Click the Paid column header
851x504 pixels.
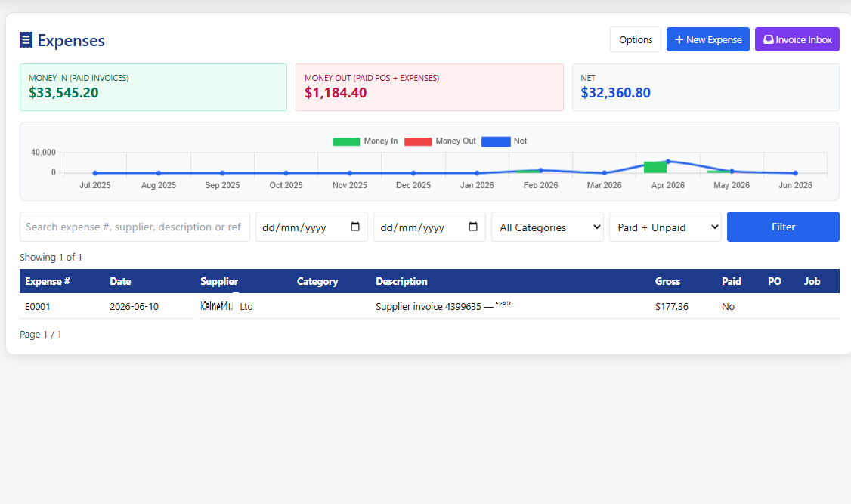(x=732, y=282)
